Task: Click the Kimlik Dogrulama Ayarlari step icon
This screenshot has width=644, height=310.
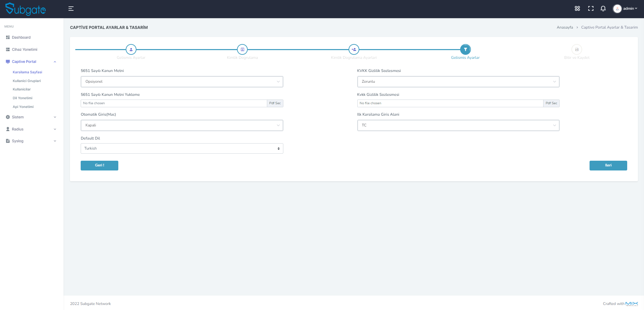Action: pyautogui.click(x=354, y=49)
